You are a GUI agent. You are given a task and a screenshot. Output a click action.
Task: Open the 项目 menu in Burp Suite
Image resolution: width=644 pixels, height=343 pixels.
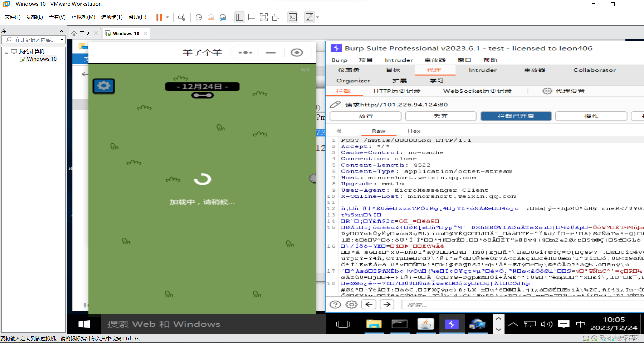pos(366,60)
